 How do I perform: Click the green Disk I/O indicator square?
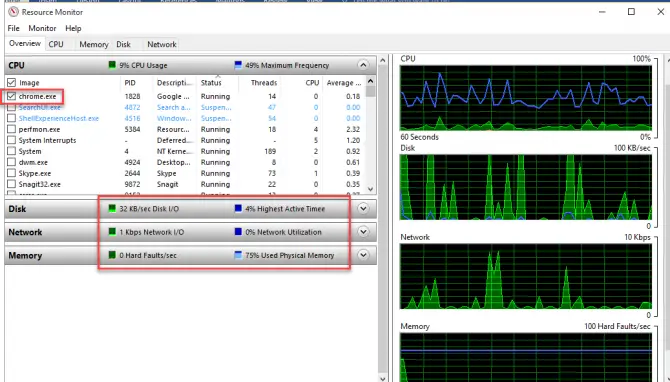tap(112, 209)
